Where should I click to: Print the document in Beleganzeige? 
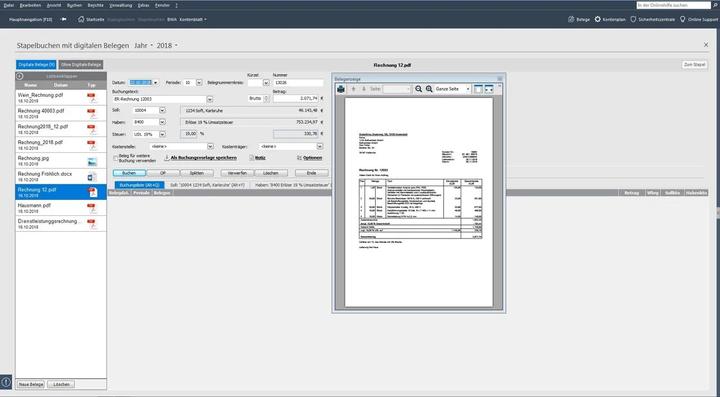[x=341, y=89]
